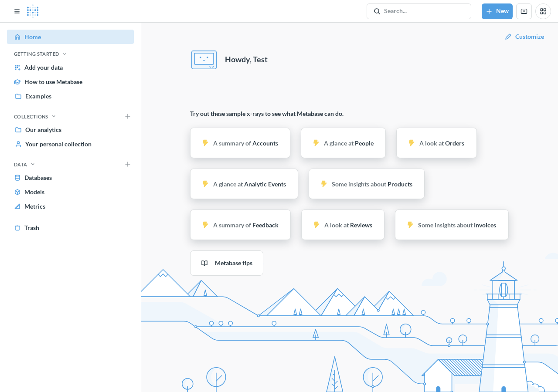Browse Models

pyautogui.click(x=70, y=192)
